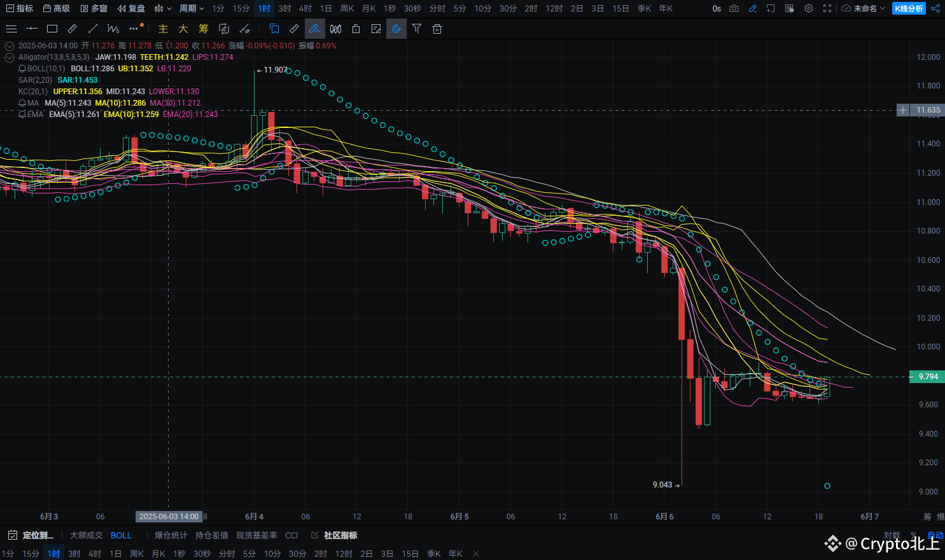Select the rectangle drawing tool
945x560 pixels.
tap(52, 29)
